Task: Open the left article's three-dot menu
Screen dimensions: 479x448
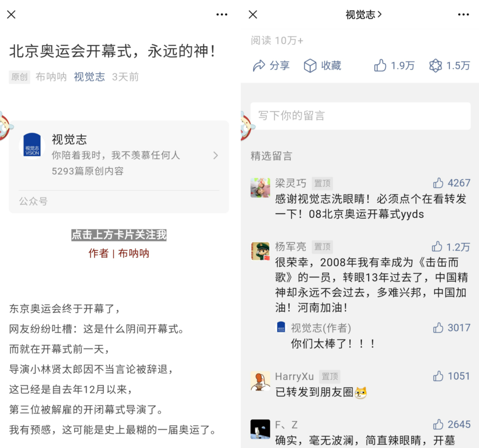Action: (x=222, y=15)
